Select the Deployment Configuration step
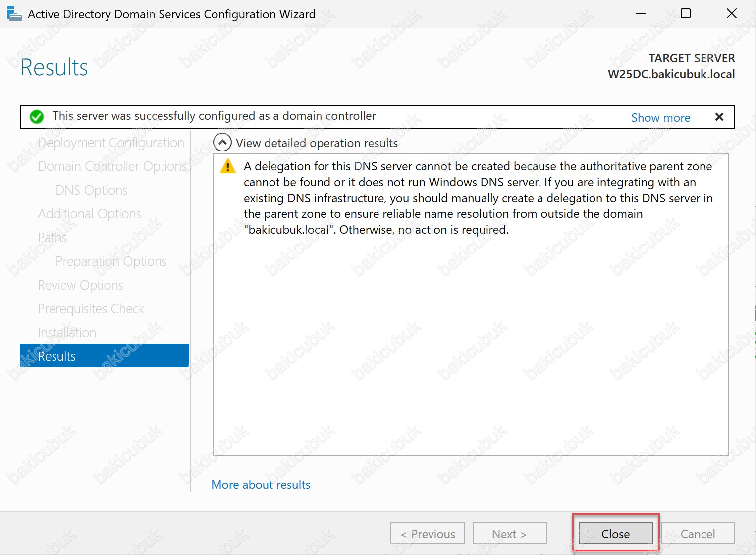The height and width of the screenshot is (555, 756). (111, 143)
